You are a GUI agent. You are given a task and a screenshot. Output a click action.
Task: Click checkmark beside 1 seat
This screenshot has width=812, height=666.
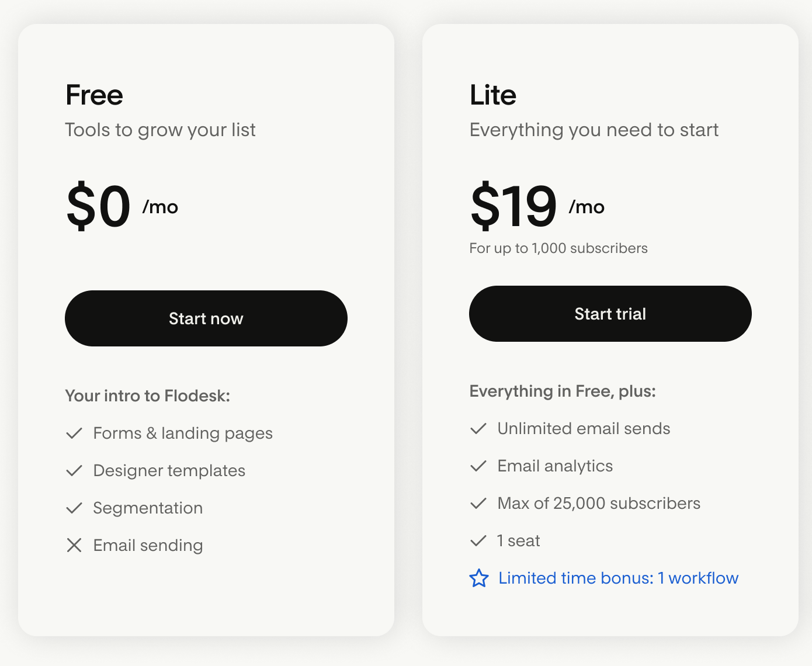[478, 541]
